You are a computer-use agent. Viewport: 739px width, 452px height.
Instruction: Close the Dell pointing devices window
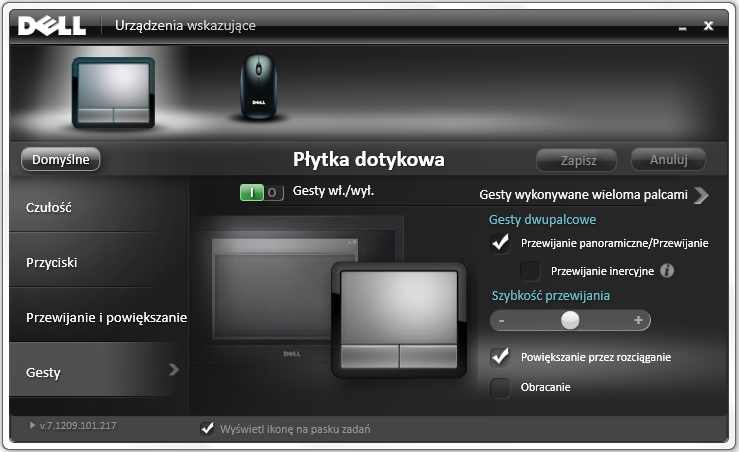click(708, 26)
